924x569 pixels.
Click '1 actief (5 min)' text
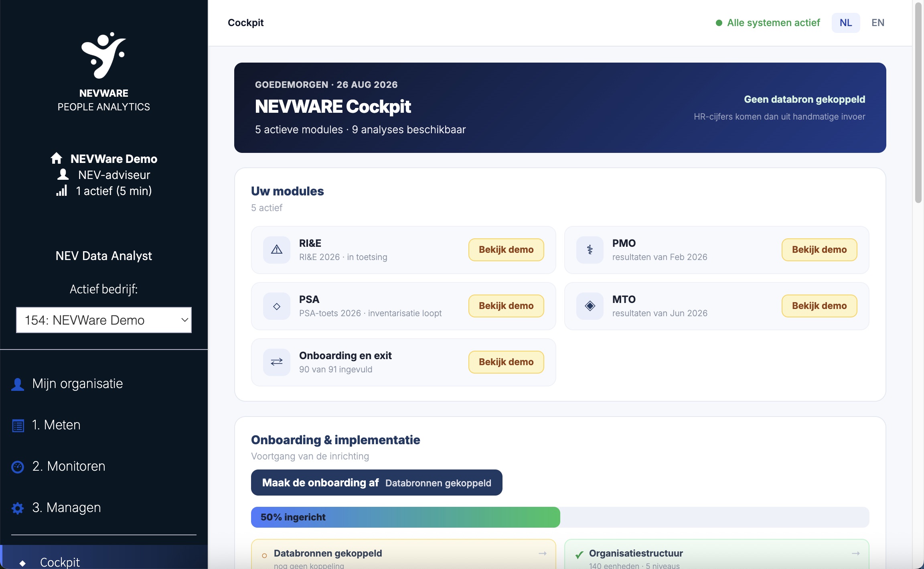coord(114,191)
